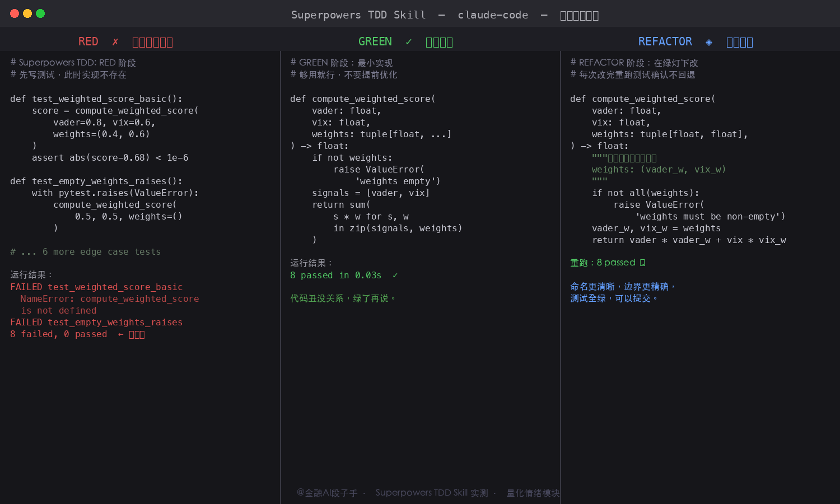This screenshot has height=504, width=840.
Task: Click the line 'if not all(weights):'
Action: (x=646, y=193)
